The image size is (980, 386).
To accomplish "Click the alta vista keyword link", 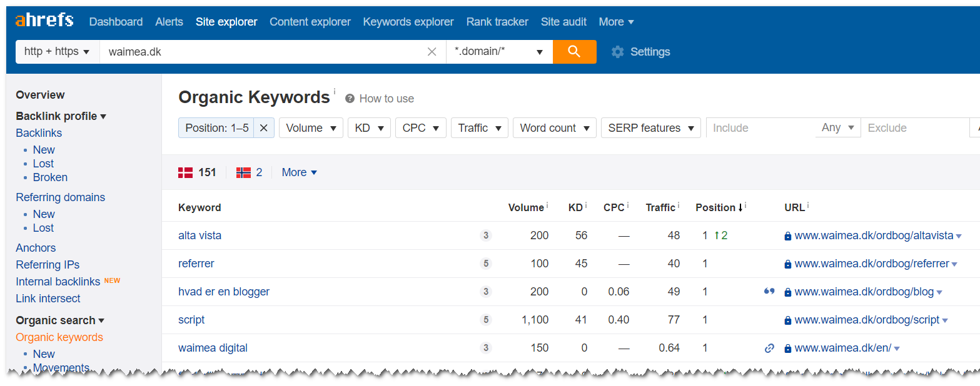I will [200, 235].
